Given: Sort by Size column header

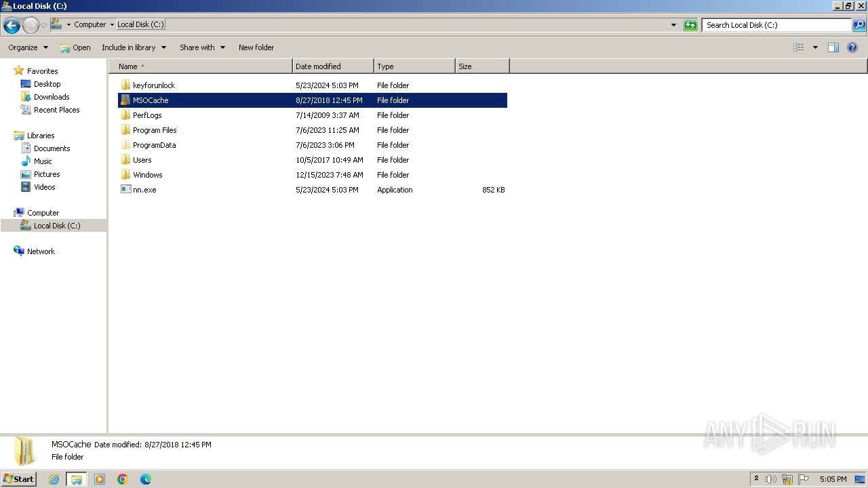Looking at the screenshot, I should coord(482,66).
